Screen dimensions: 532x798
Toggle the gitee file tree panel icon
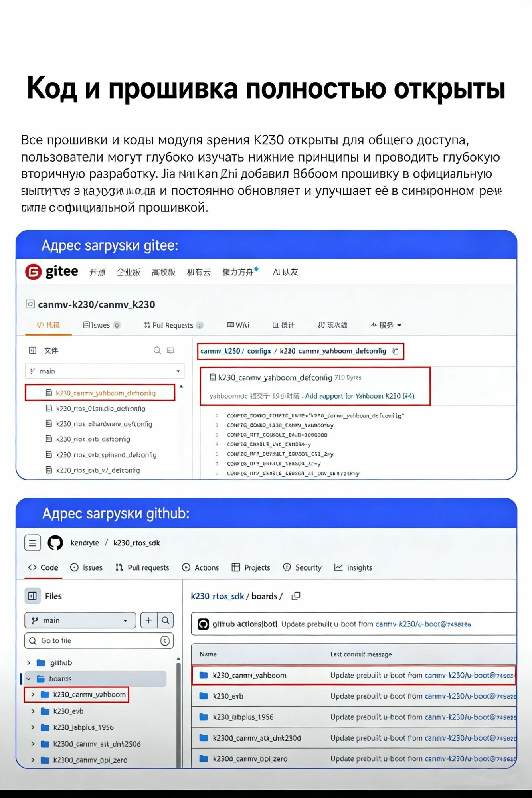[33, 350]
